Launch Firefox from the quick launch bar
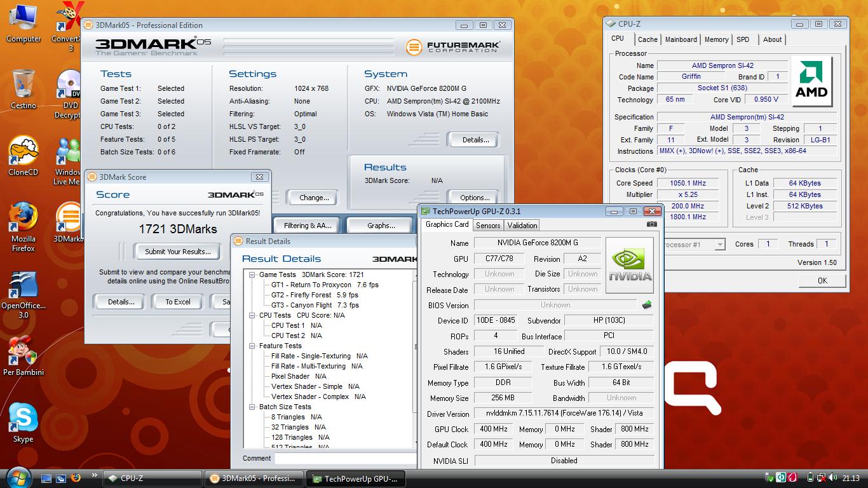This screenshot has height=488, width=868. (76, 477)
